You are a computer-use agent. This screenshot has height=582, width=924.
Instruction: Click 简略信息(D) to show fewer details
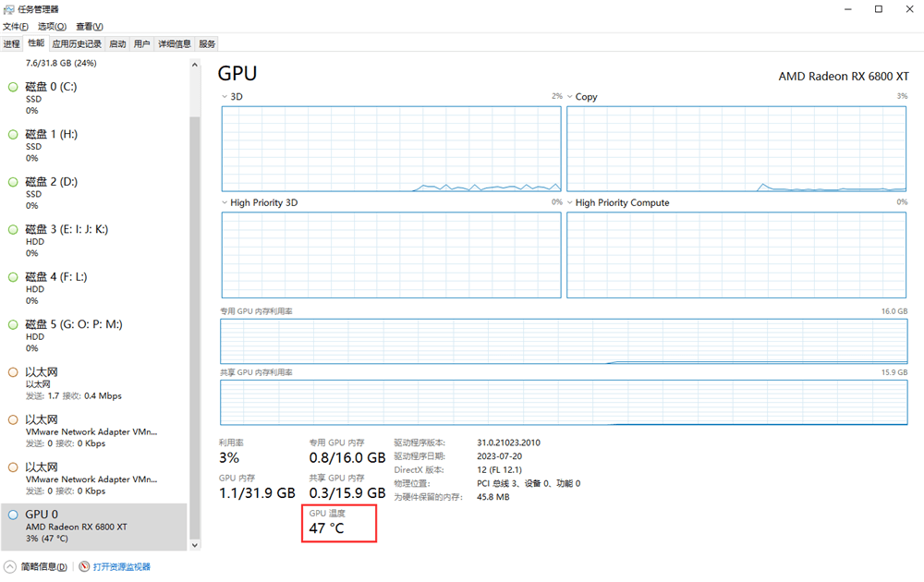coord(43,566)
